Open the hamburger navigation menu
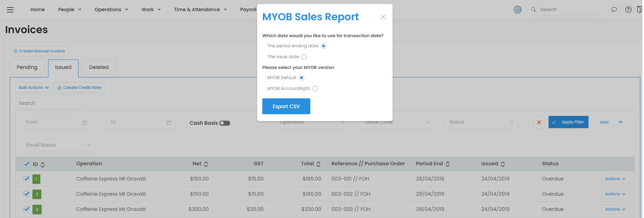The height and width of the screenshot is (218, 644). 10,10
